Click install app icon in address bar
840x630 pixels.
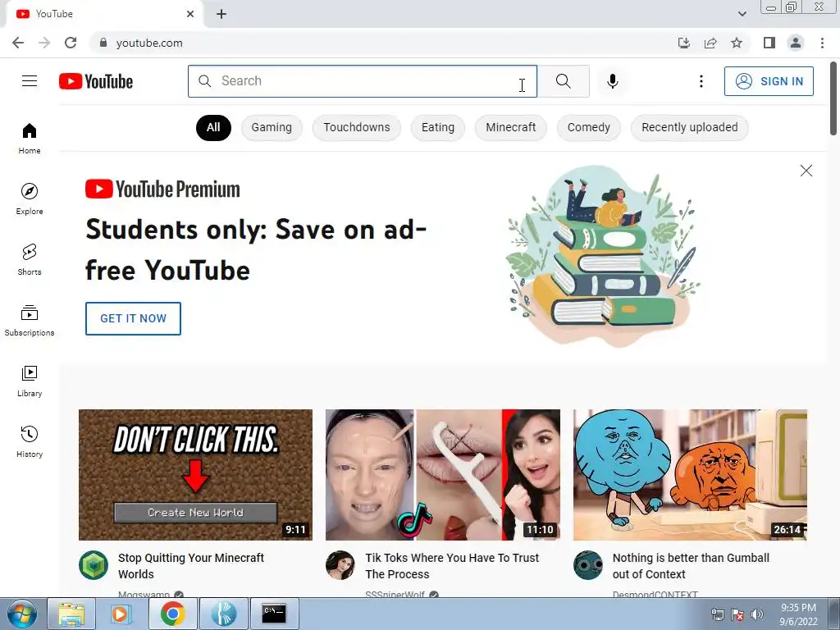click(683, 43)
